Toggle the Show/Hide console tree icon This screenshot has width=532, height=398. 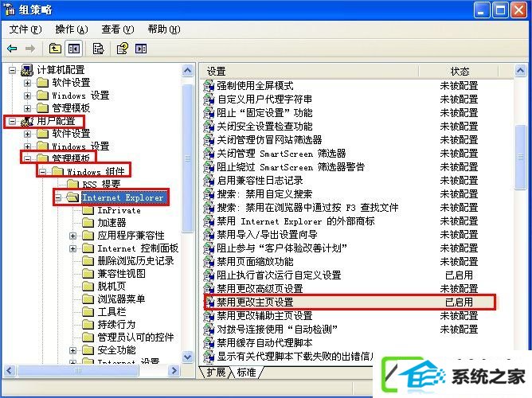pos(73,49)
